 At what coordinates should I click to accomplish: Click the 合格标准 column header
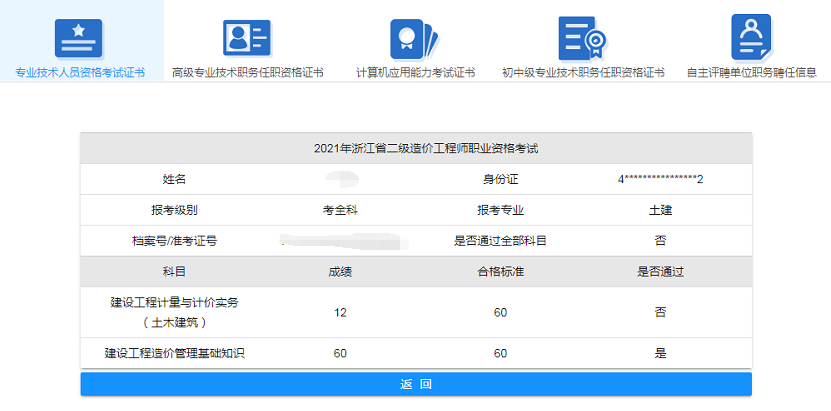tap(500, 272)
